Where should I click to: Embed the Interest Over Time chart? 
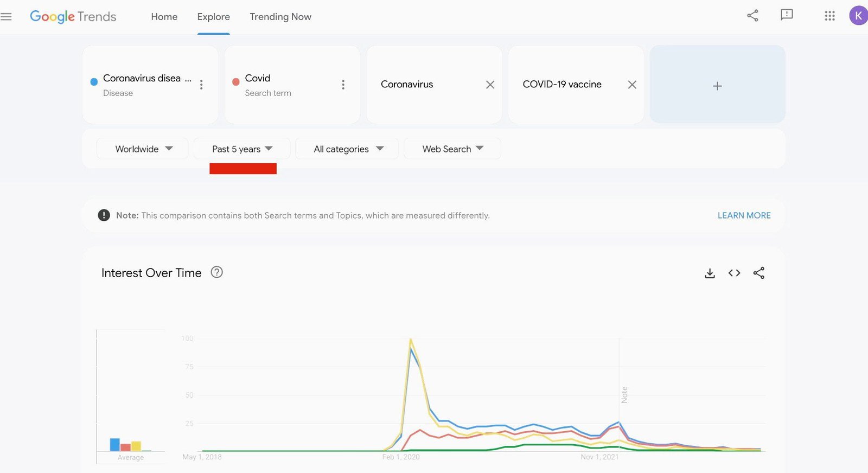point(734,273)
